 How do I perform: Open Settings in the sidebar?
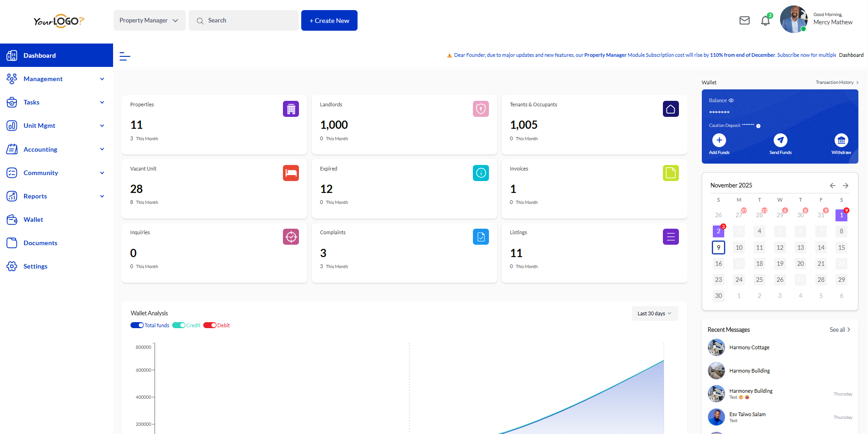[56, 266]
